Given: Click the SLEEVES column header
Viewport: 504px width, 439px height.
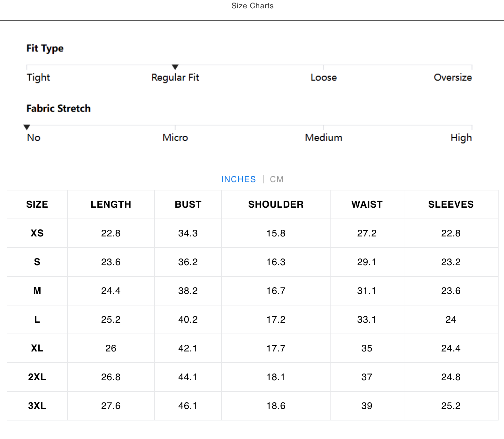Looking at the screenshot, I should pos(451,204).
